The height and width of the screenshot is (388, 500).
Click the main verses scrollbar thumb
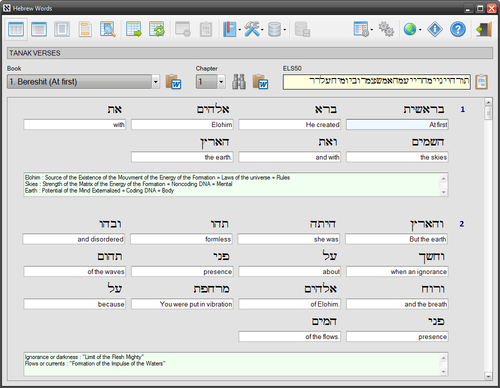click(488, 113)
